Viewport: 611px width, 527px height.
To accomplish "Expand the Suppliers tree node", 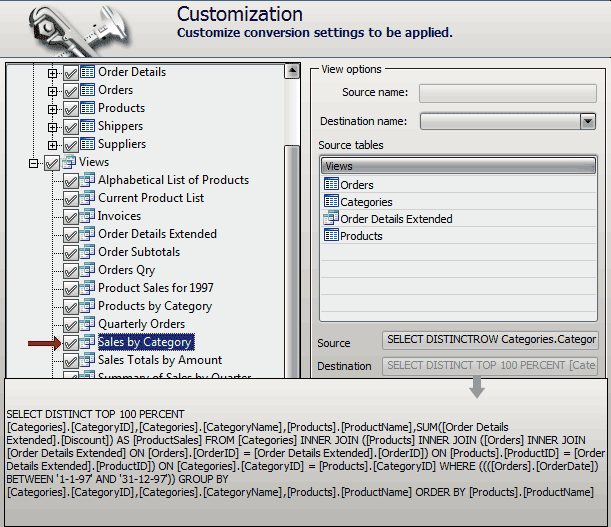I will (x=52, y=145).
